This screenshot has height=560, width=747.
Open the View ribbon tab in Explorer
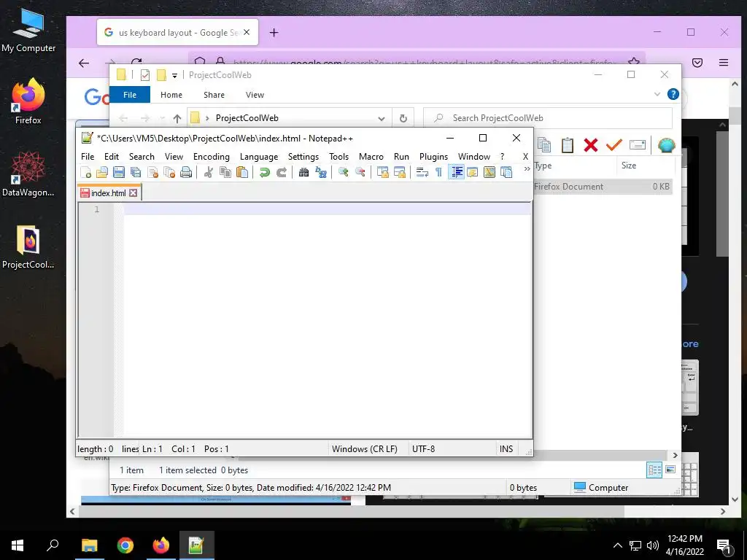[x=255, y=95]
